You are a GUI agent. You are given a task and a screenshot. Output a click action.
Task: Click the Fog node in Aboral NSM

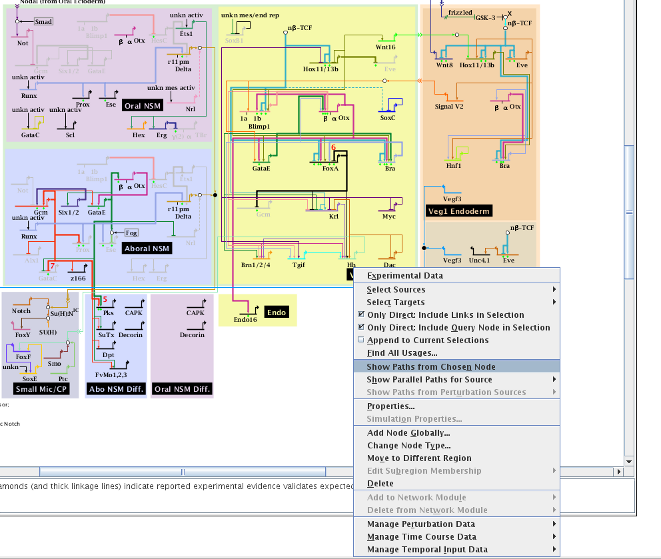pos(131,232)
